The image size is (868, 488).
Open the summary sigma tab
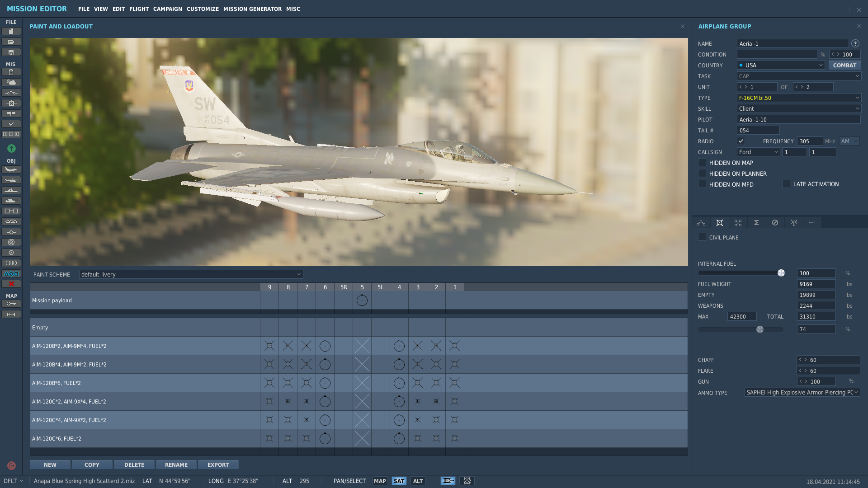[756, 222]
